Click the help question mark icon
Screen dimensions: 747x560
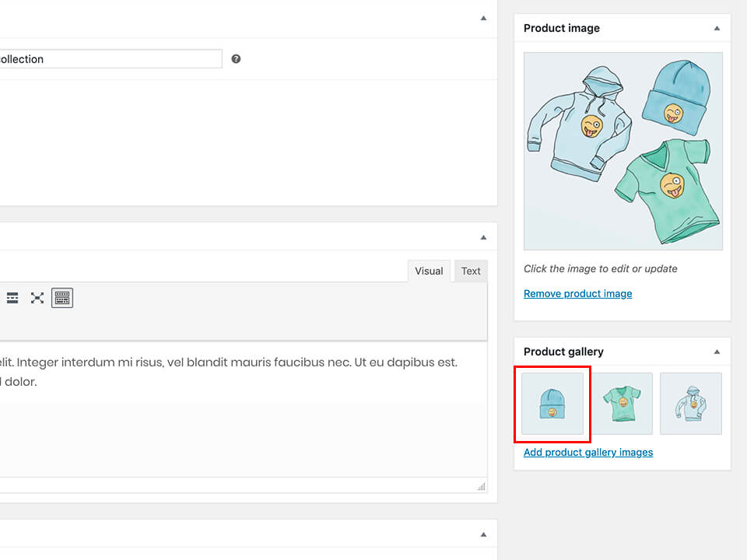[x=236, y=59]
